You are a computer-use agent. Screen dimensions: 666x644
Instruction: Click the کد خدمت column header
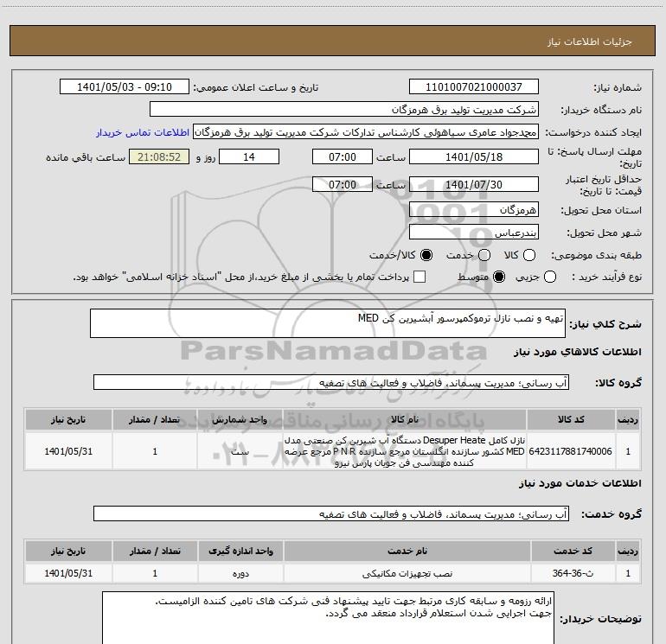tap(573, 551)
